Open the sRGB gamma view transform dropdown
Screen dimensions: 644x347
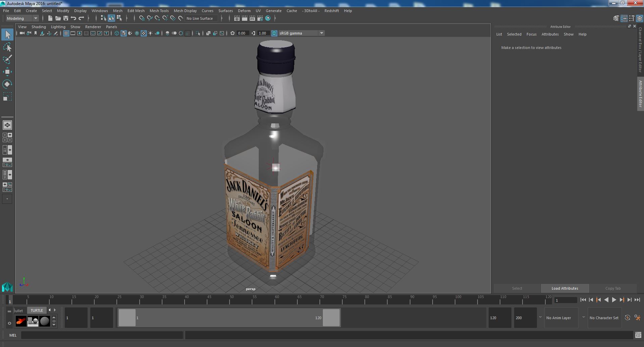tap(301, 33)
